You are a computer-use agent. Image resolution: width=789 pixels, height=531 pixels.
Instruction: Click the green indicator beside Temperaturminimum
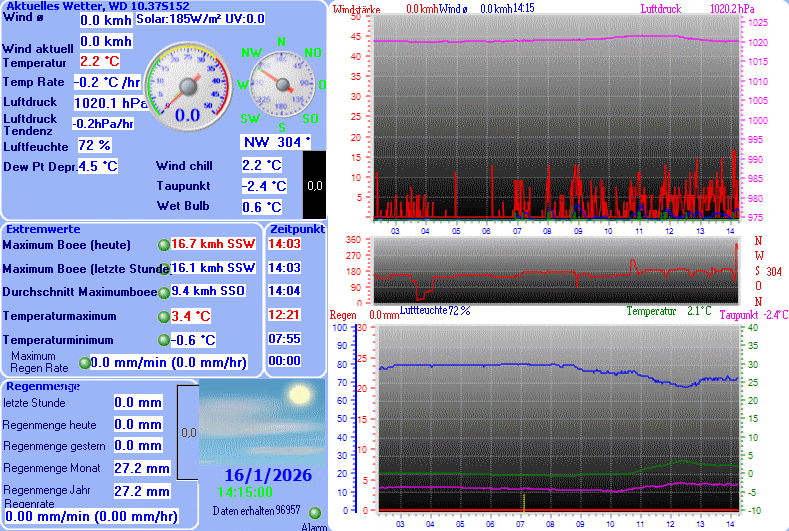tap(164, 340)
